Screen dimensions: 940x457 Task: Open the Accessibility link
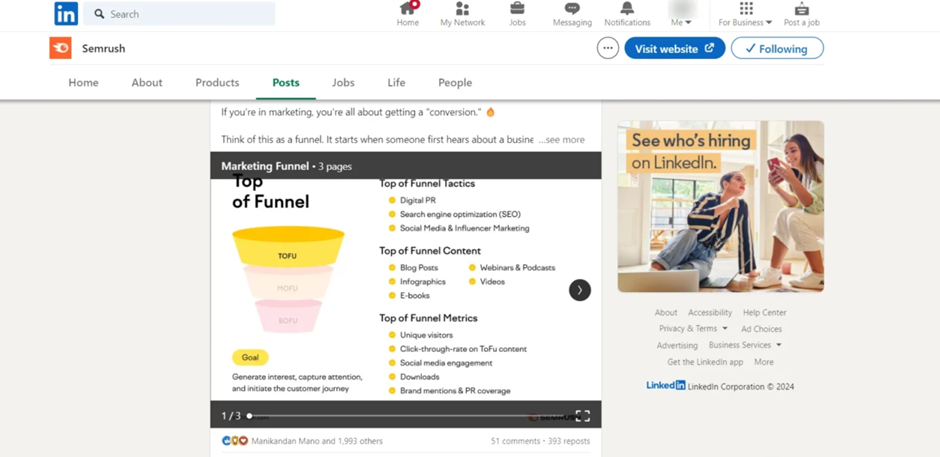click(x=710, y=312)
